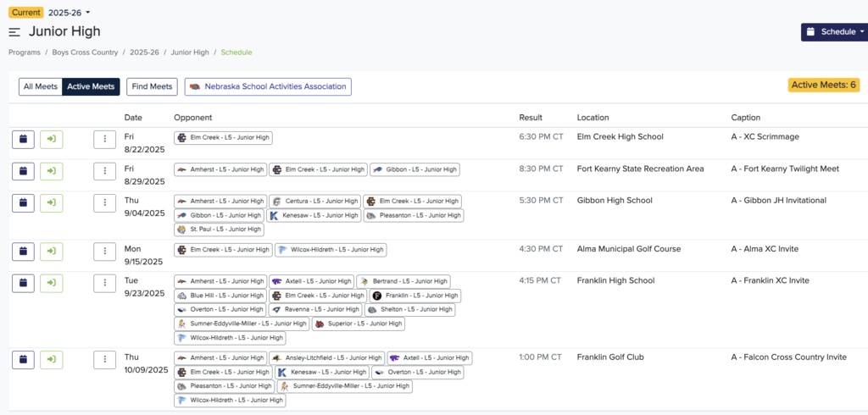868x415 pixels.
Task: Click the Current season badge
Action: pyautogui.click(x=26, y=12)
